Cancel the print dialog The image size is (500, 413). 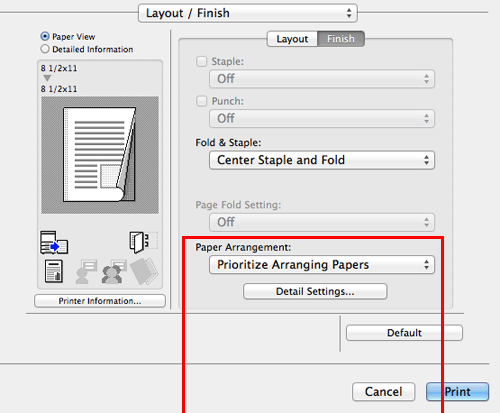(x=383, y=392)
